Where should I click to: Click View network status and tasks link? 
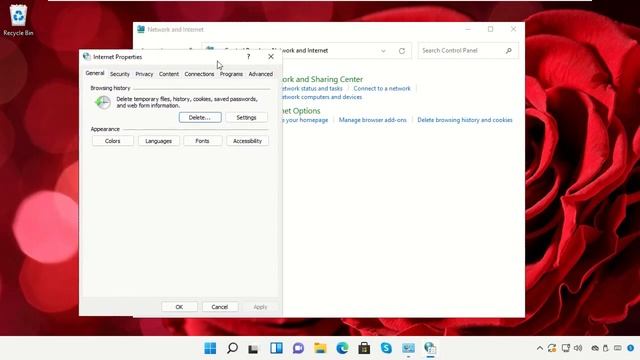tap(312, 88)
